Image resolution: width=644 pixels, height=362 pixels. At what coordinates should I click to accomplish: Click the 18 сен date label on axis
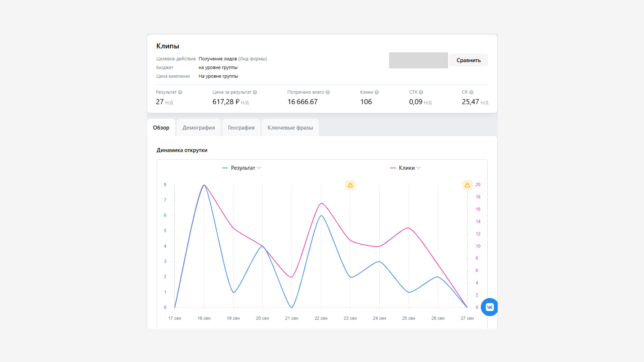[204, 318]
